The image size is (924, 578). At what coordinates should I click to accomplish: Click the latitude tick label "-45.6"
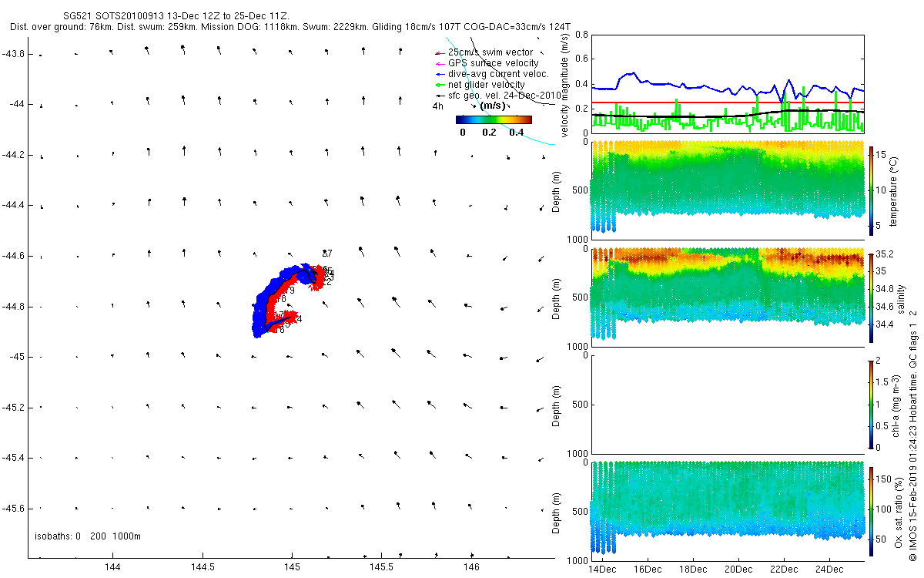(14, 509)
